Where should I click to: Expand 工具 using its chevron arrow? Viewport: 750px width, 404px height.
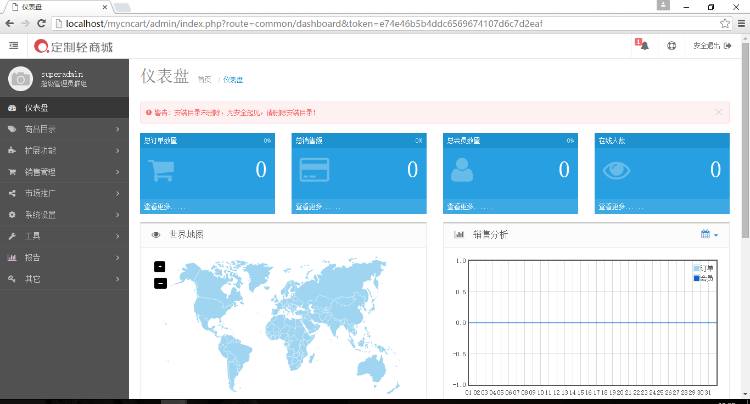click(118, 236)
